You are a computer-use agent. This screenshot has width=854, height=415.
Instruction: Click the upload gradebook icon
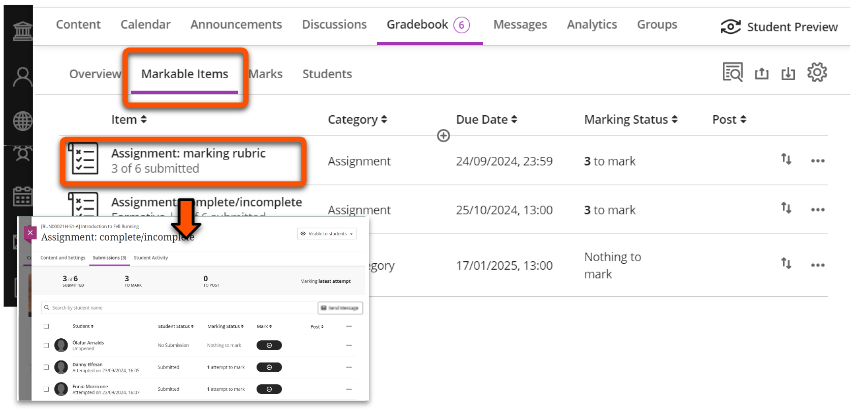click(762, 73)
